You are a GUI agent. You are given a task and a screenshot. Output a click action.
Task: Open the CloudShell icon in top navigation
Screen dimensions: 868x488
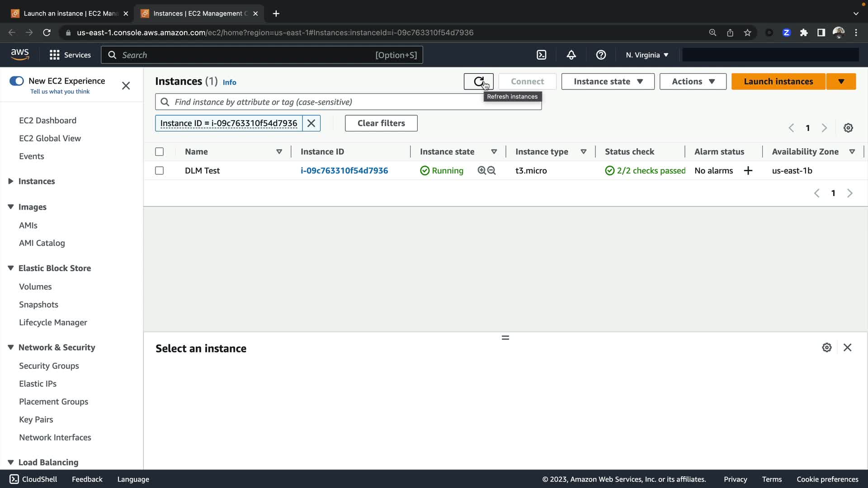[x=541, y=55]
